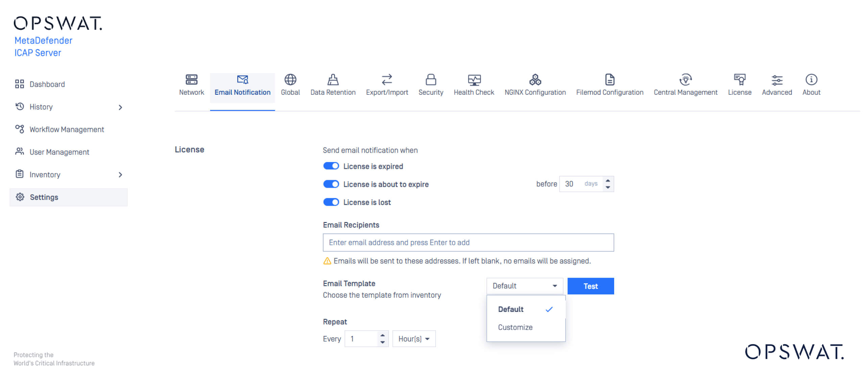This screenshot has width=868, height=384.
Task: Toggle off 'License is expired' notification
Action: tap(331, 166)
